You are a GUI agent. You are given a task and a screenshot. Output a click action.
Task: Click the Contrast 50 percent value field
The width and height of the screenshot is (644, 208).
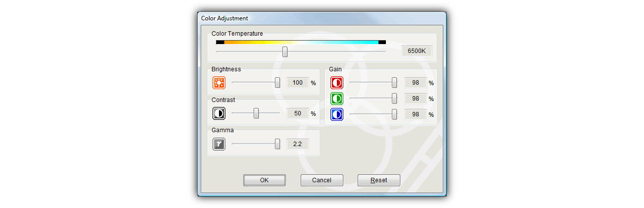[298, 113]
